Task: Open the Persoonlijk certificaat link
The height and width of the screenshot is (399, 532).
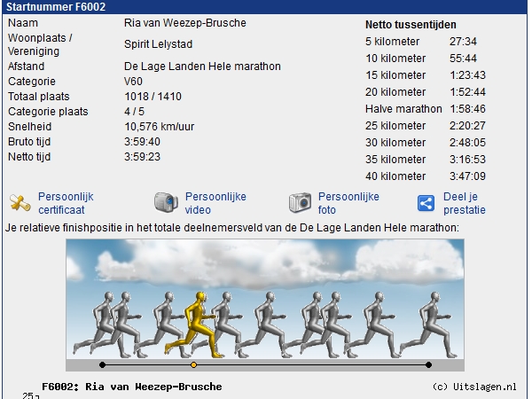Action: (65, 203)
